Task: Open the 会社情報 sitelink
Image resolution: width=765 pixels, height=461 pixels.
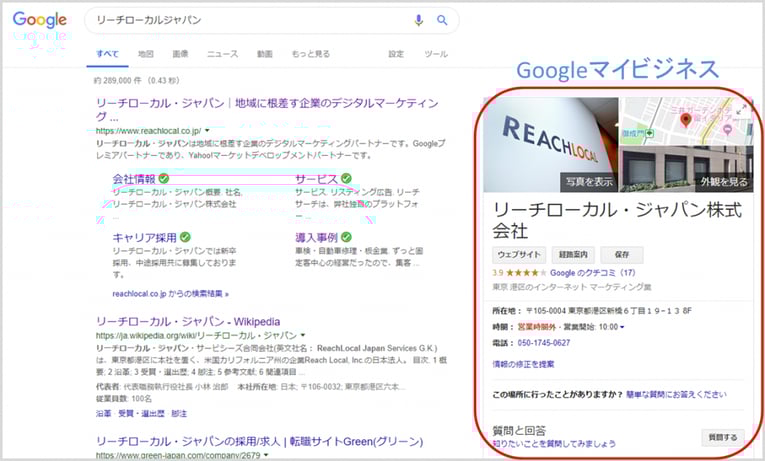Action: click(x=134, y=179)
